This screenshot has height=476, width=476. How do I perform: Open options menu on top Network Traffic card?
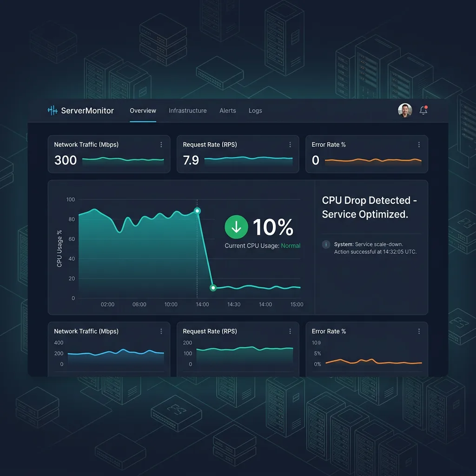click(x=161, y=145)
